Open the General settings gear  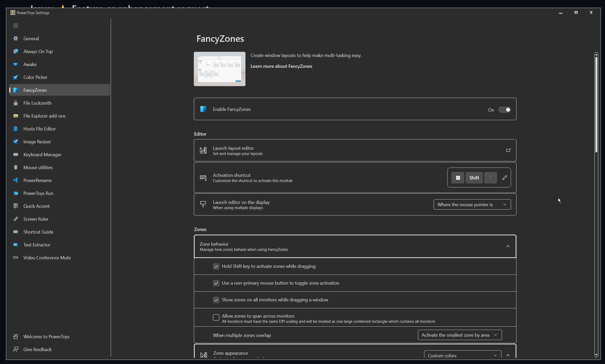click(16, 38)
